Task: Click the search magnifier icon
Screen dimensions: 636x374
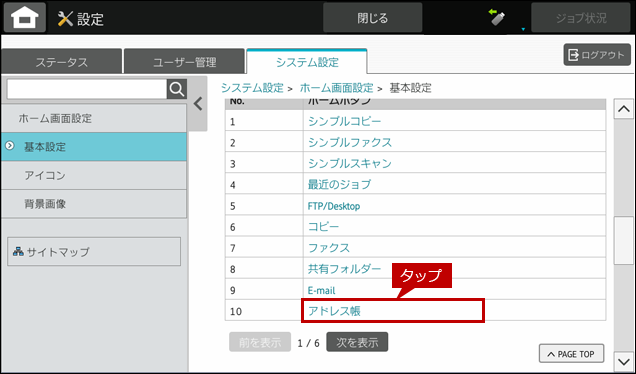Action: [x=177, y=89]
